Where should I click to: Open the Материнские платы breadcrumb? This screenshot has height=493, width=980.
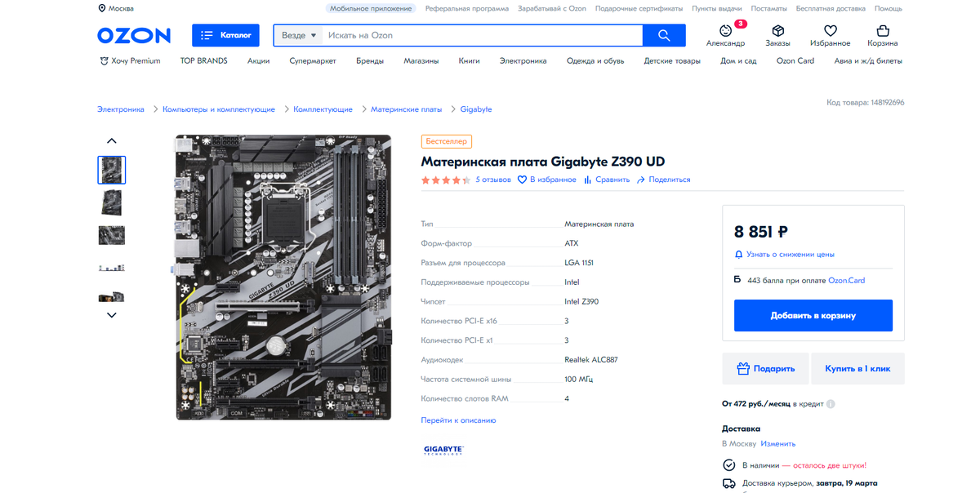coord(407,109)
